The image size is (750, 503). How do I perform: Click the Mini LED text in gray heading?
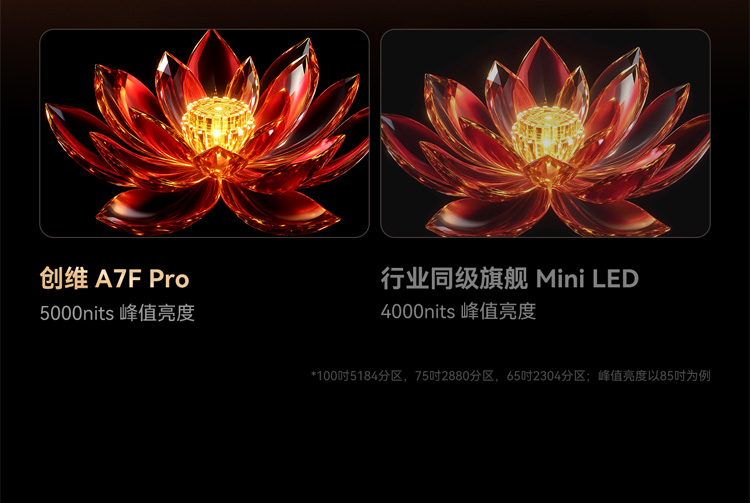click(x=587, y=278)
